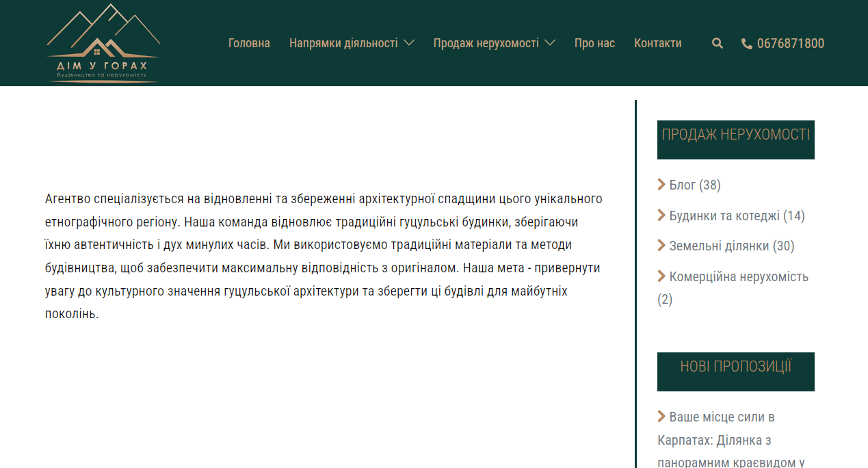The width and height of the screenshot is (868, 468).
Task: Open the Будинки та котеджі category
Action: [724, 216]
